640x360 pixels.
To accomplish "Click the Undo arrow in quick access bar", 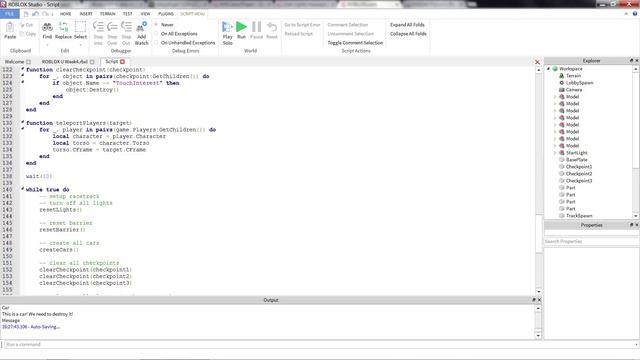I will (x=36, y=14).
